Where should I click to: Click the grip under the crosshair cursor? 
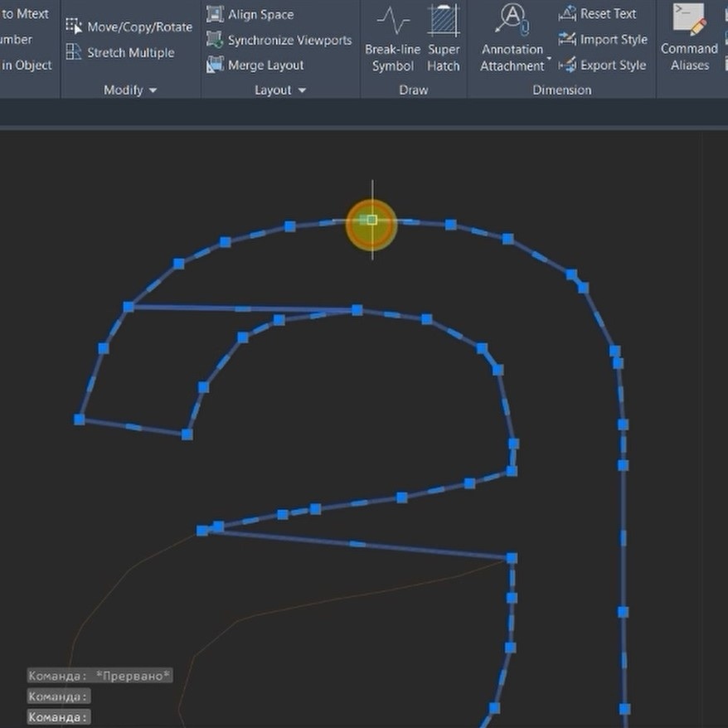click(372, 220)
